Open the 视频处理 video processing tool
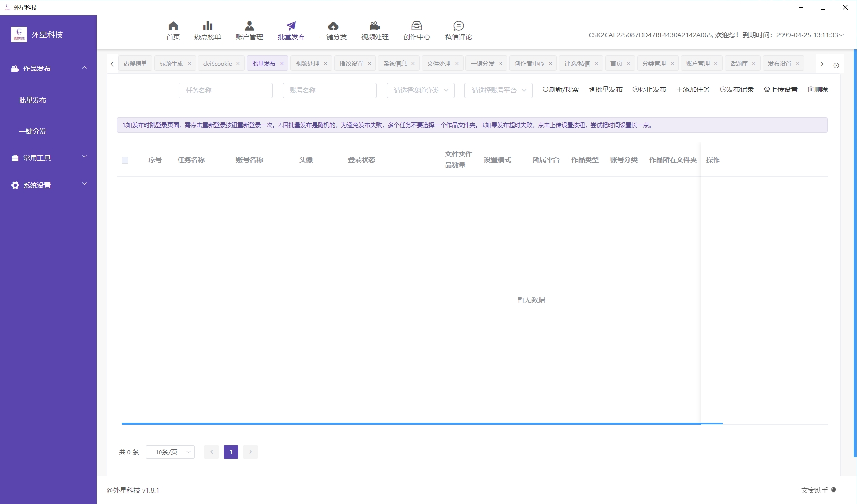The width and height of the screenshot is (857, 504). coord(374,30)
